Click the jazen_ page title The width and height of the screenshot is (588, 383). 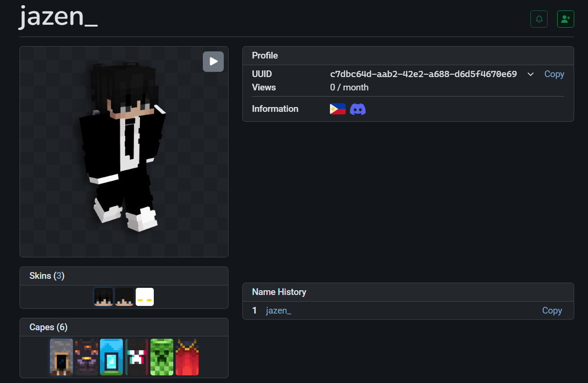59,17
